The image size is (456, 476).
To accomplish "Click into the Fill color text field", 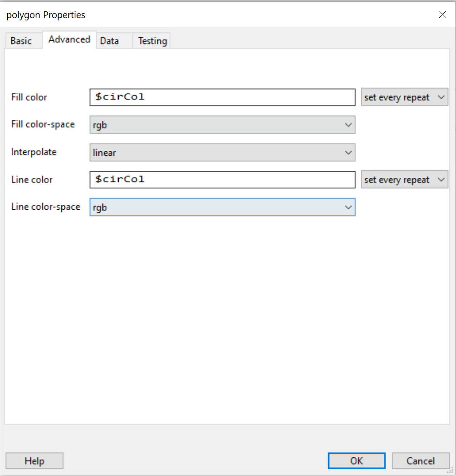I will click(222, 97).
